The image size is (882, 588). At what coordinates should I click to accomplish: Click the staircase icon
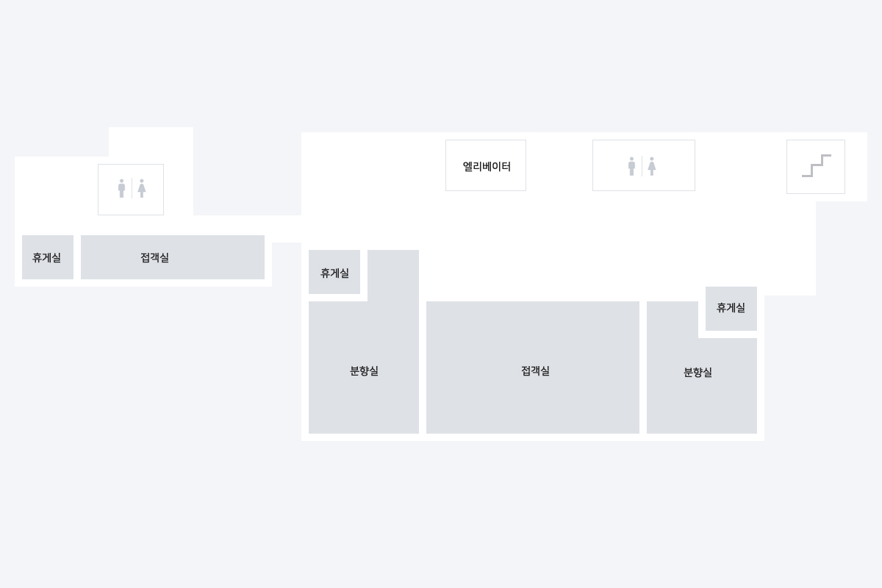pyautogui.click(x=816, y=166)
